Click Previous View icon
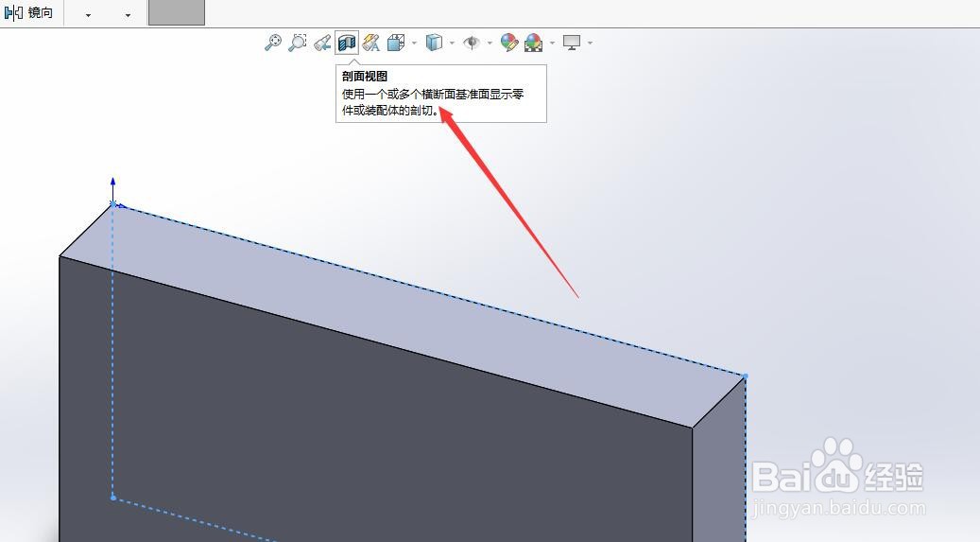Image resolution: width=980 pixels, height=542 pixels. pos(322,43)
